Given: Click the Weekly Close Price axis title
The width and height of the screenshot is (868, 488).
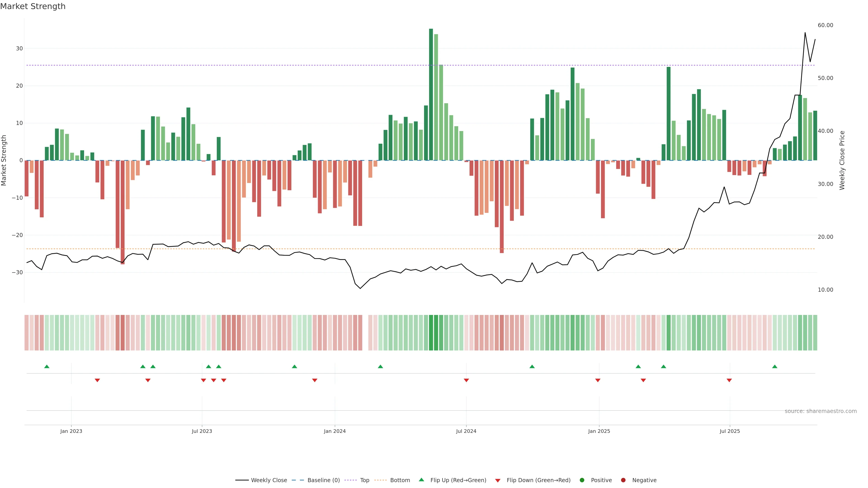Looking at the screenshot, I should pyautogui.click(x=842, y=160).
